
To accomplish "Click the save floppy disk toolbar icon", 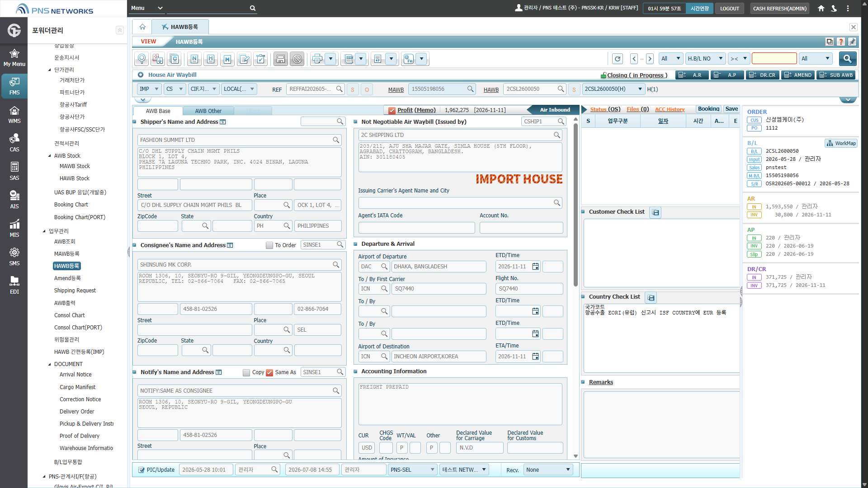I will (281, 59).
